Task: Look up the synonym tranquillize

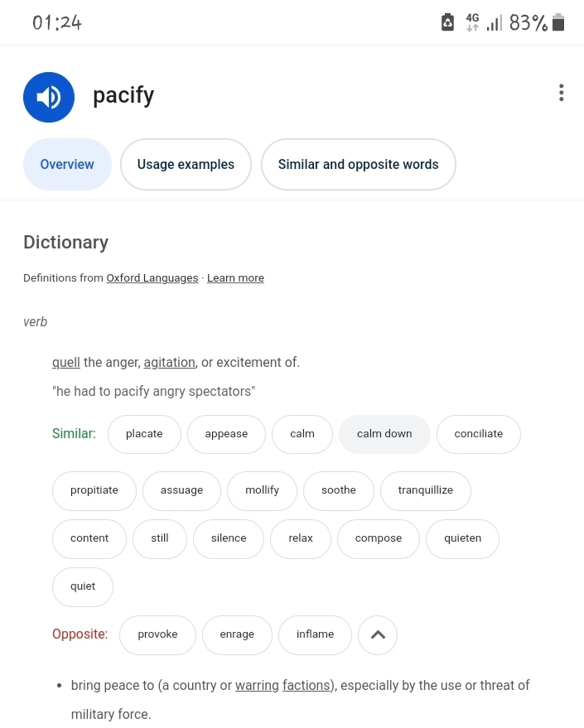Action: click(x=425, y=491)
